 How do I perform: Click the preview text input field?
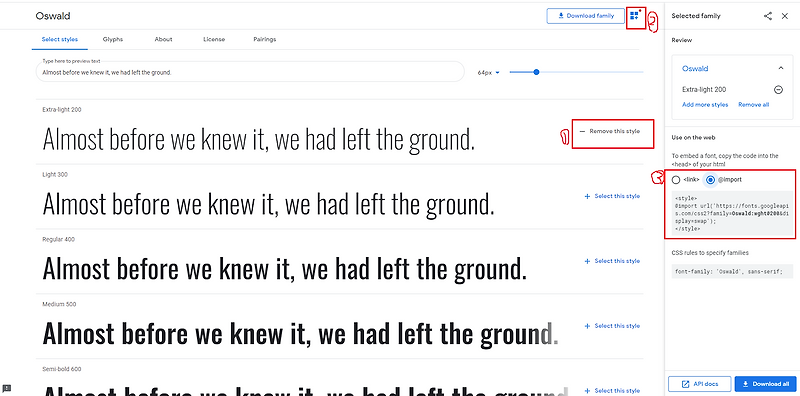[250, 71]
